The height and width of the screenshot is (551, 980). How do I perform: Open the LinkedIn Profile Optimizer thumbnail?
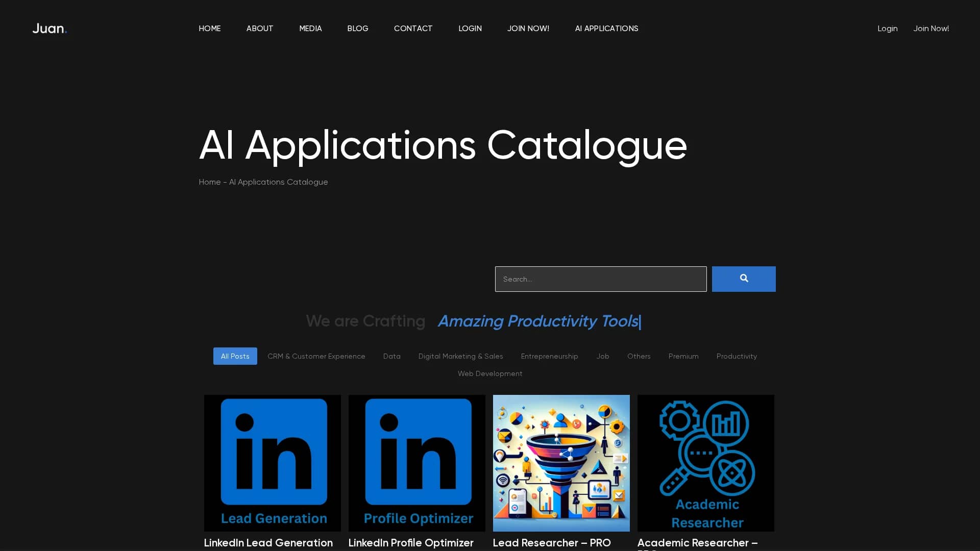pyautogui.click(x=417, y=463)
